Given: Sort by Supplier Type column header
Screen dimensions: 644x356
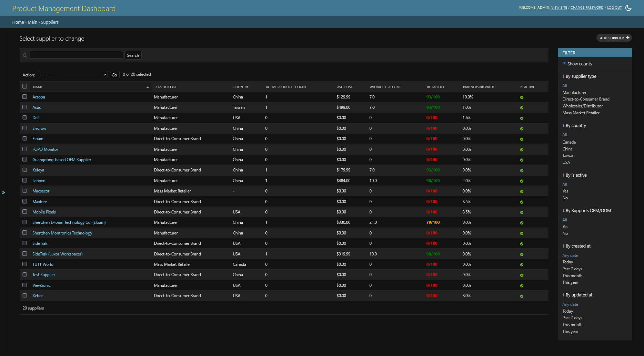Looking at the screenshot, I should (165, 87).
